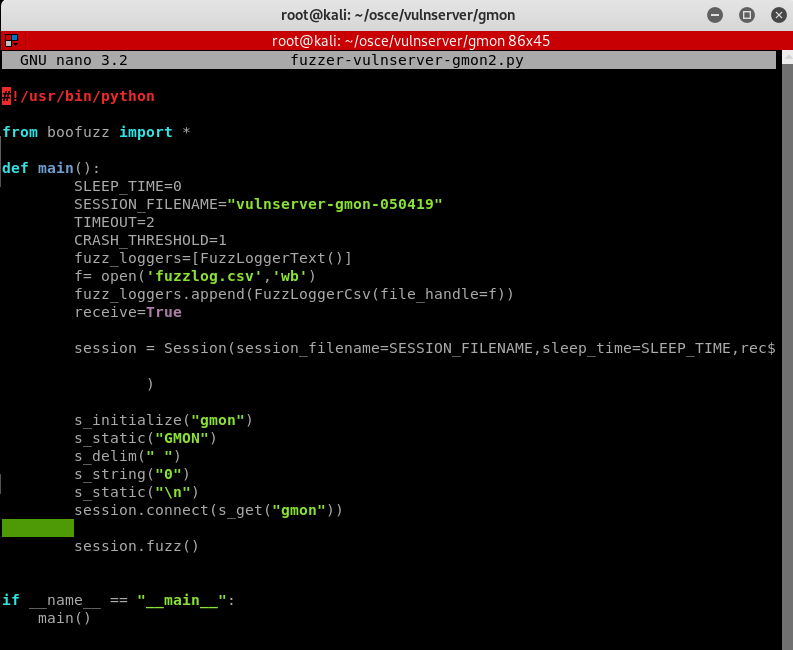Image resolution: width=793 pixels, height=650 pixels.
Task: Click the final main() call line
Action: 64,618
